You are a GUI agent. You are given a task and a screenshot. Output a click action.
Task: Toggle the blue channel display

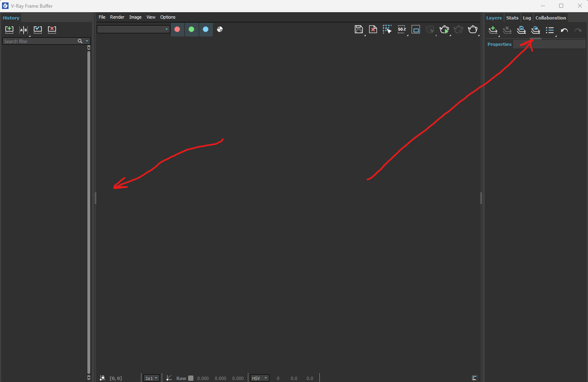coord(206,29)
